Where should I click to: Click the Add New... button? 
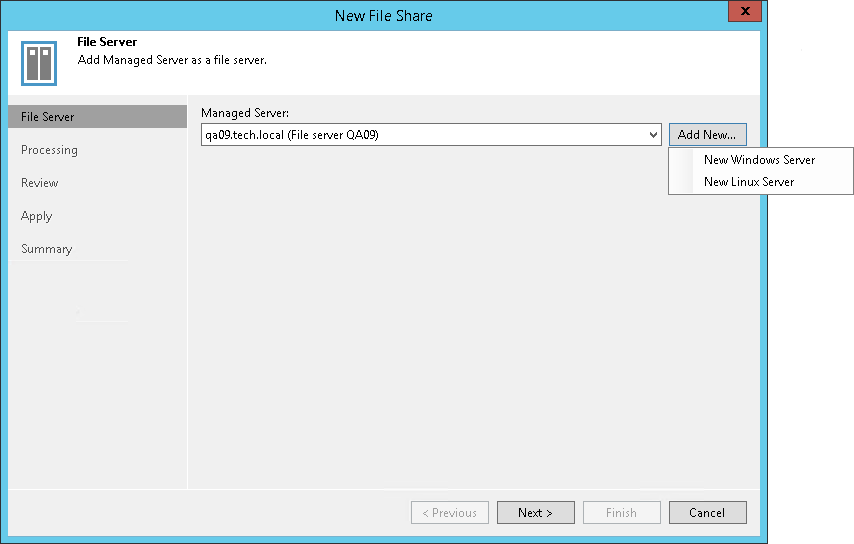tap(707, 135)
